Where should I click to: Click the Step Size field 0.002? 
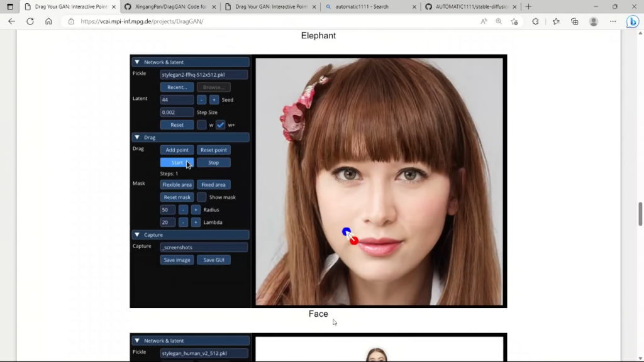(x=177, y=112)
